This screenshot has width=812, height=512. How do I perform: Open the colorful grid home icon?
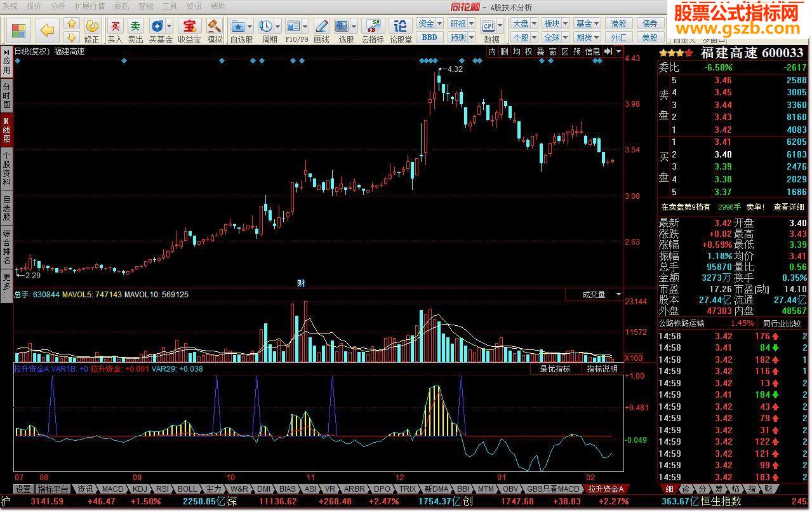pyautogui.click(x=19, y=30)
